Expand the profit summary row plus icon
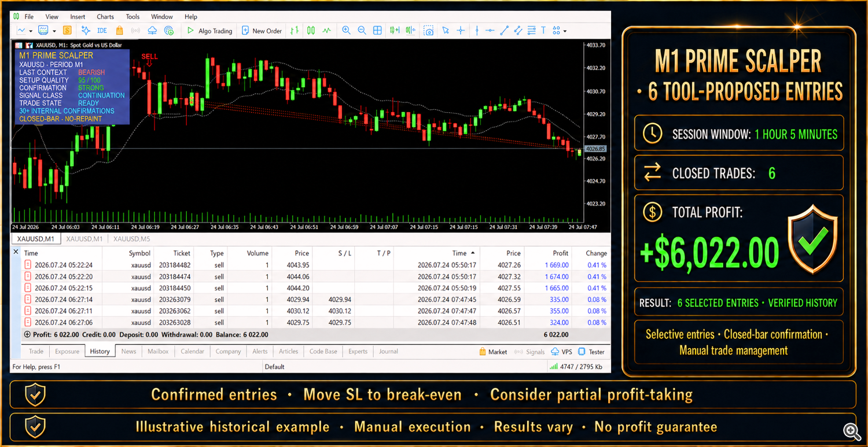The image size is (868, 447). click(x=27, y=334)
